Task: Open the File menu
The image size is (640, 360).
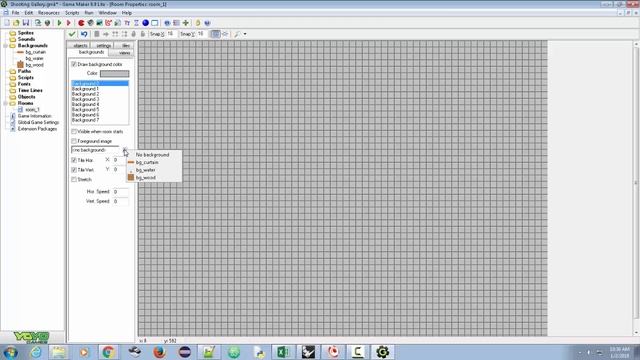Action: [15, 13]
